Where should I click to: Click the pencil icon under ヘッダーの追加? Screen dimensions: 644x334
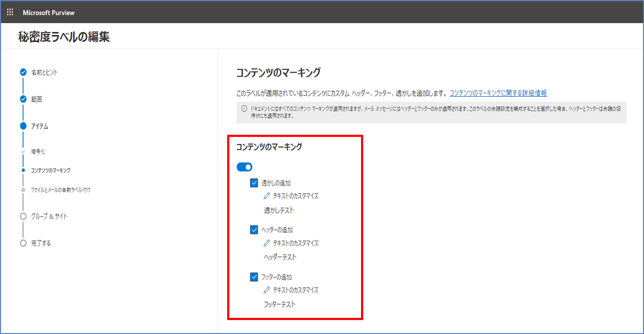pyautogui.click(x=267, y=243)
